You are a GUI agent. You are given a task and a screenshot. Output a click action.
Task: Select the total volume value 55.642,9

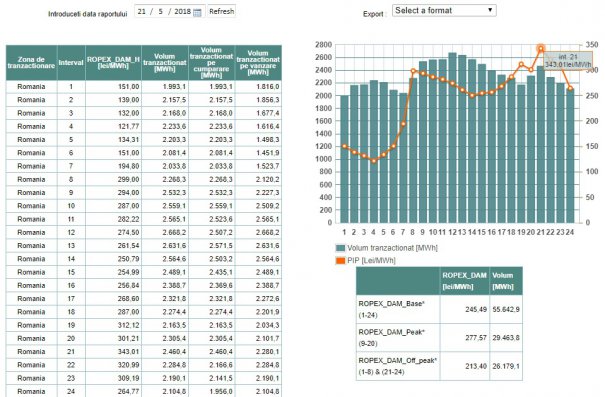coord(506,309)
